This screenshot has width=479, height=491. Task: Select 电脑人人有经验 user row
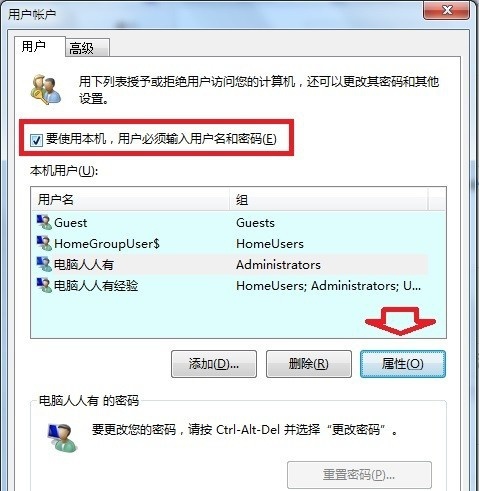tap(229, 286)
